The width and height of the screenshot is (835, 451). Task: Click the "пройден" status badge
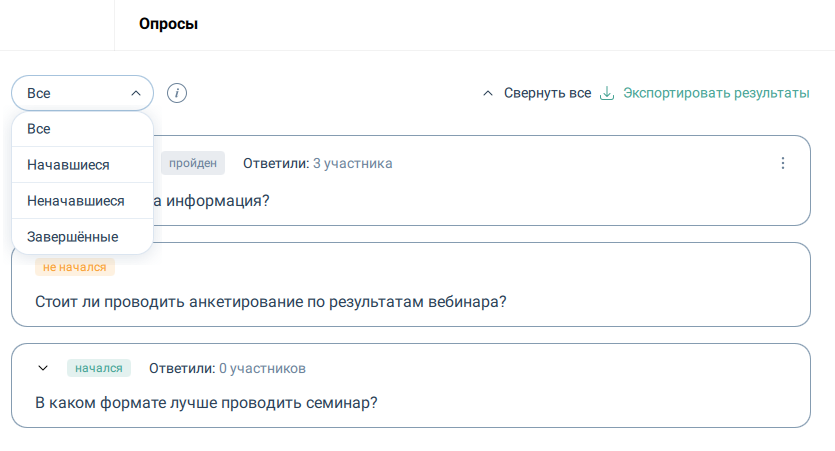coord(192,163)
